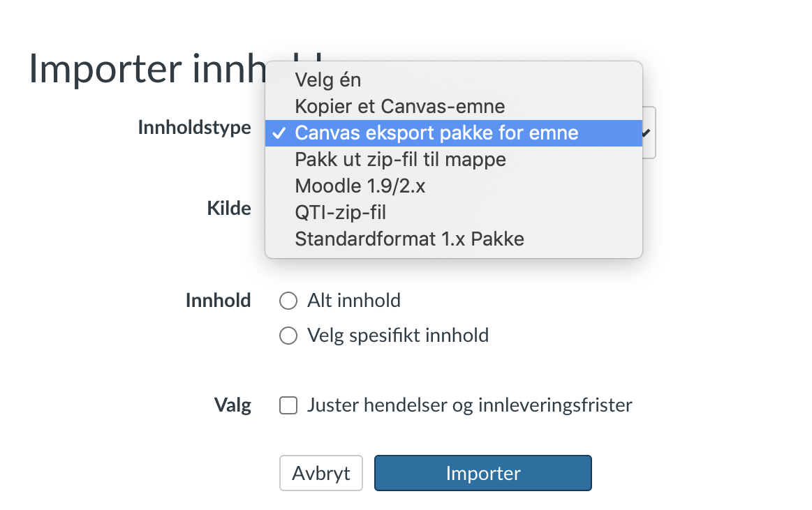Select "QTI-zip-fil" in the list
Image resolution: width=812 pixels, height=510 pixels.
tap(340, 212)
